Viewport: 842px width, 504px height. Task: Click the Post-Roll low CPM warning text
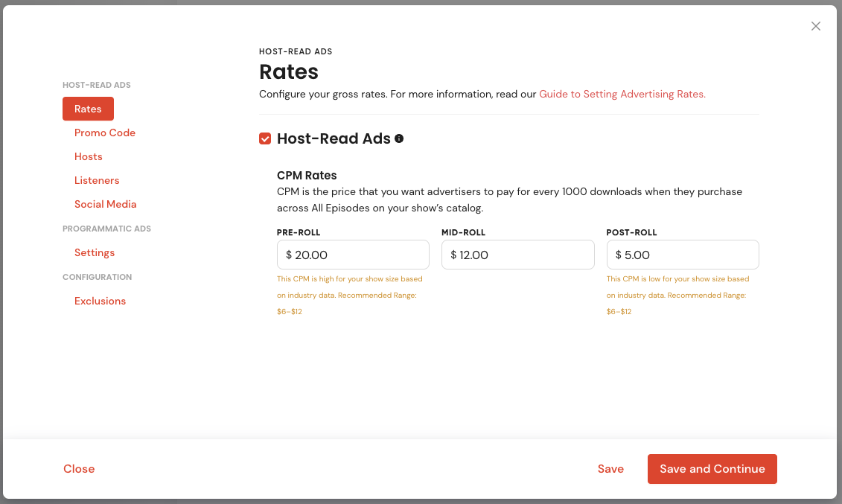point(677,296)
